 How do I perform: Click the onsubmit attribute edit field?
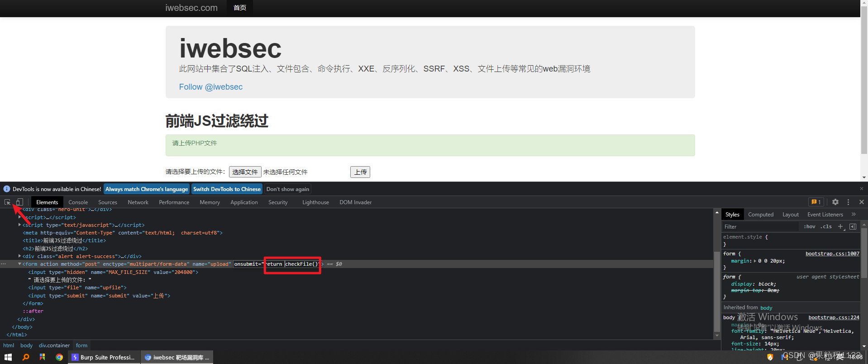(278, 264)
